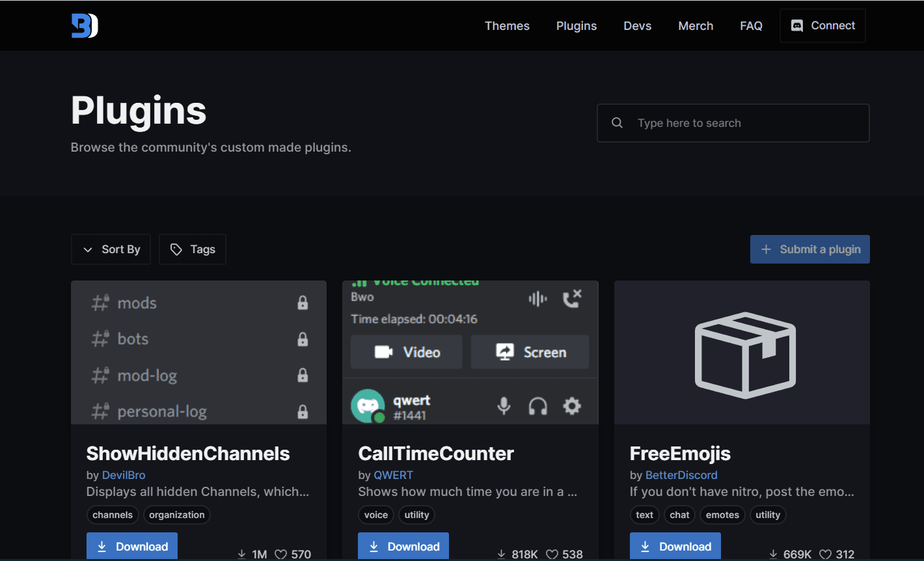Click the heart icon on FreeEmojis card

click(825, 554)
